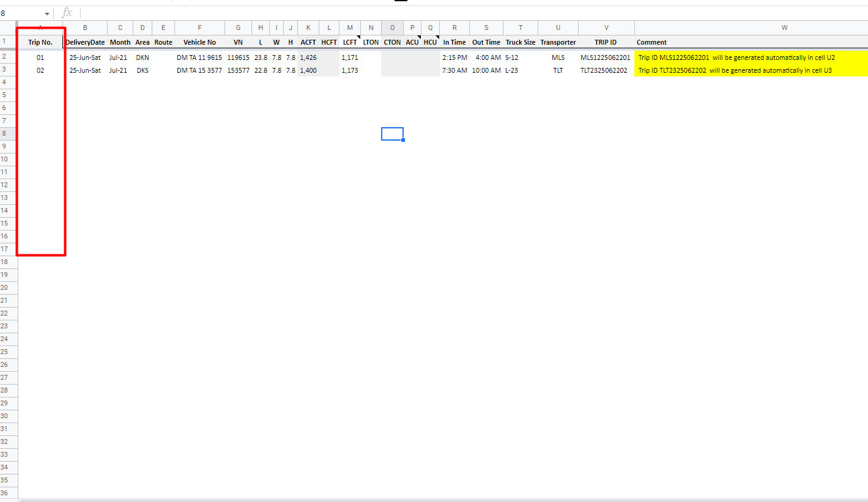
Task: Select the ACFT cell '1,426'
Action: (x=308, y=57)
